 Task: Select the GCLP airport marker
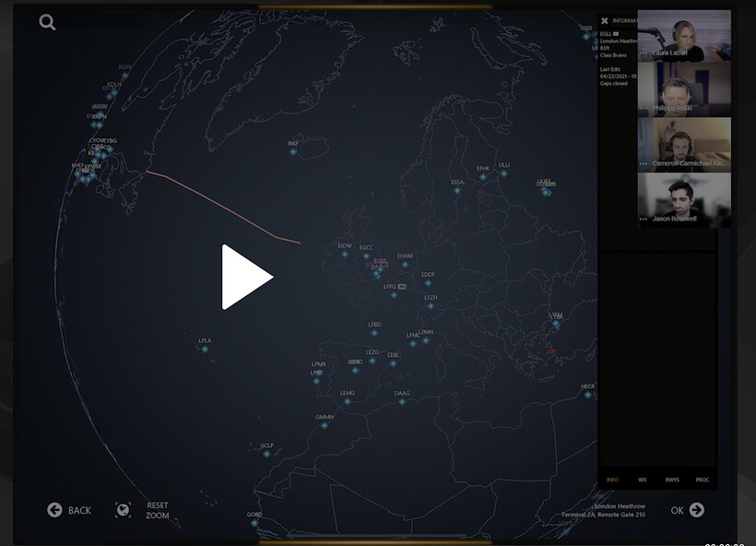tap(266, 454)
